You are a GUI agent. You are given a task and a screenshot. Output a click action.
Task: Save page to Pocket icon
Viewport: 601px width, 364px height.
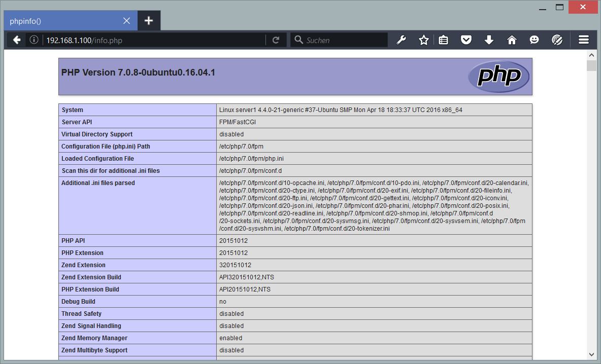coord(466,40)
